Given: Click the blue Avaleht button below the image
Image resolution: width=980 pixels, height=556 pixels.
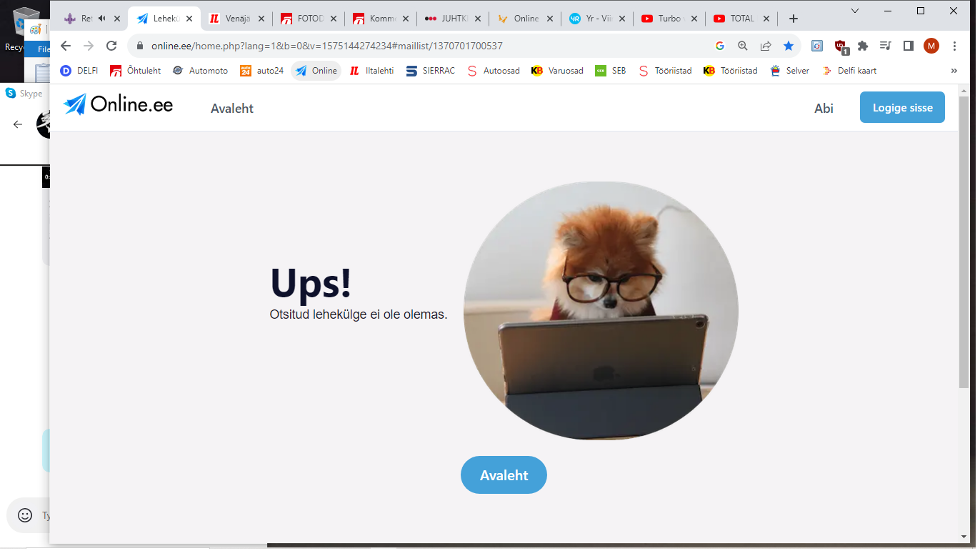Looking at the screenshot, I should tap(504, 475).
